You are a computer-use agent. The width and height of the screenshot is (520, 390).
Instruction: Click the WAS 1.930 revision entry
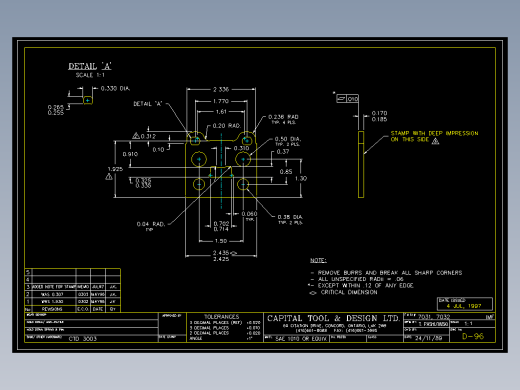point(52,302)
